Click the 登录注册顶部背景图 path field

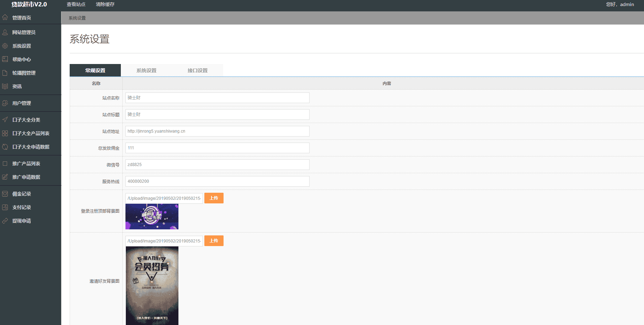(164, 198)
